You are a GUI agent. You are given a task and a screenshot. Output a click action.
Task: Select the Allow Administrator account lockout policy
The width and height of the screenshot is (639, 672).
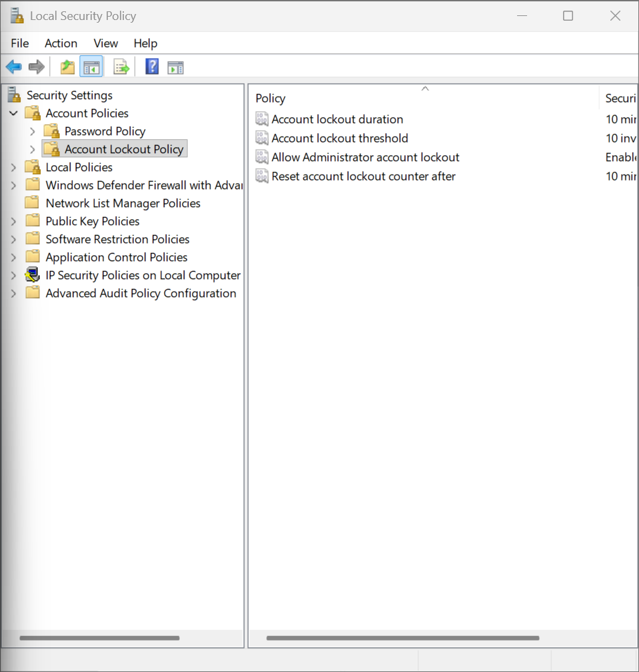tap(365, 157)
